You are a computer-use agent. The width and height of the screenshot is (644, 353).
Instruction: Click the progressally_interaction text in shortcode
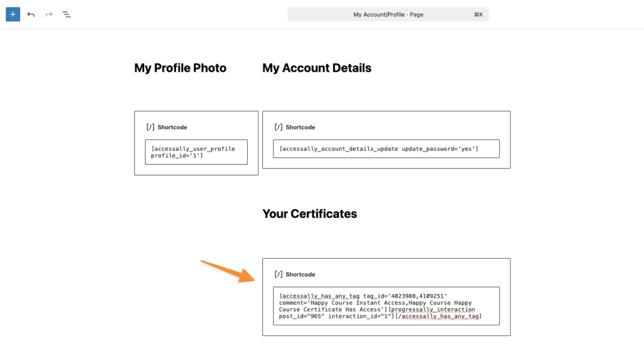tap(433, 310)
